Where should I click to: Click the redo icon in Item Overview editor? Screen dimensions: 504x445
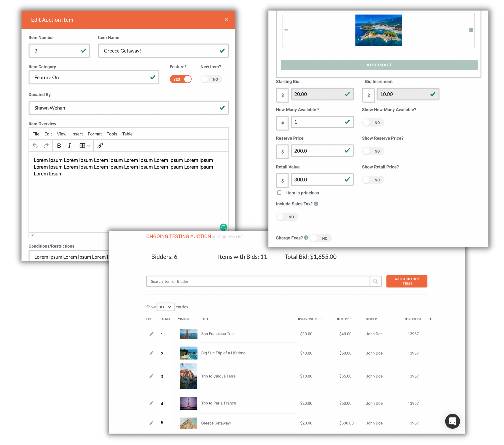[x=46, y=146]
